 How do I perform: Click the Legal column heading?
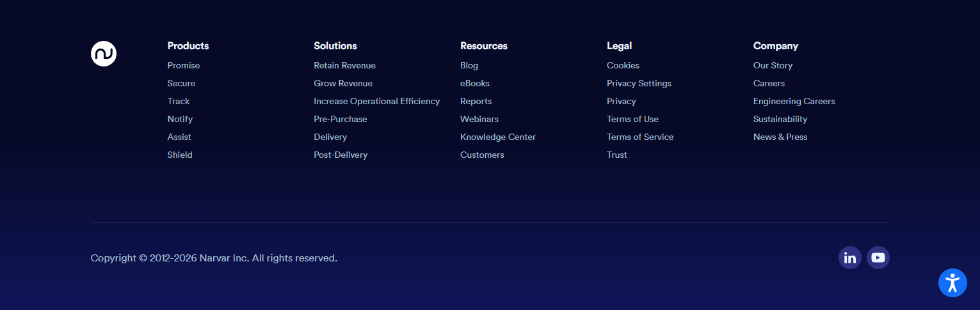[x=619, y=46]
